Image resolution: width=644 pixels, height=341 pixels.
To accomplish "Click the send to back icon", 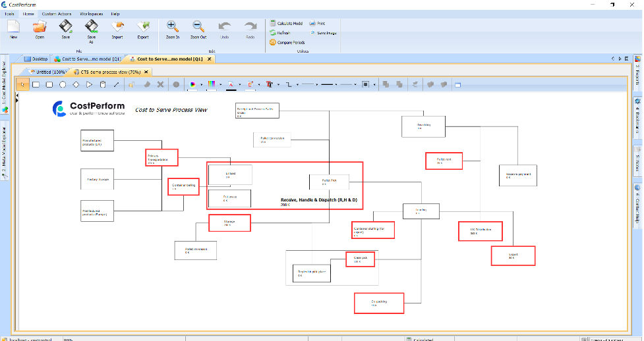I will click(399, 84).
